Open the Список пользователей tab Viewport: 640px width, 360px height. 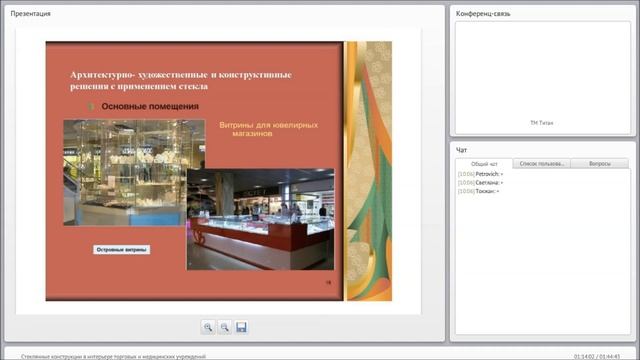542,164
